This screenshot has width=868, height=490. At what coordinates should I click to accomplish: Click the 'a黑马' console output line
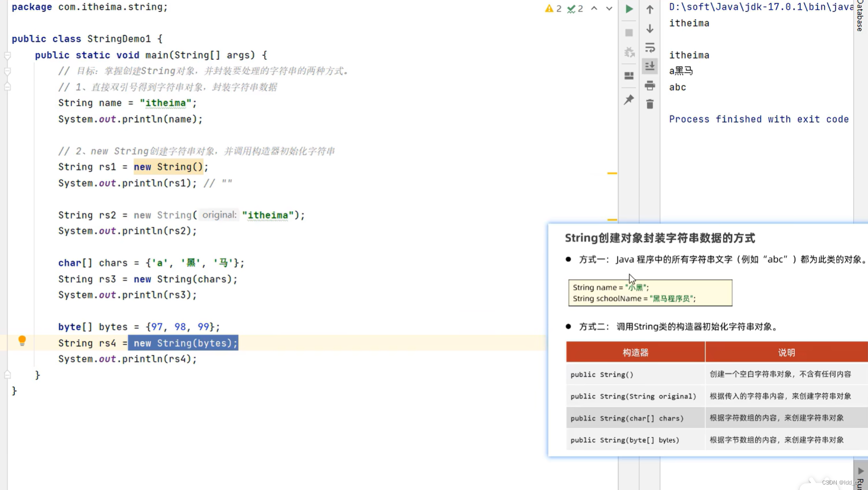click(x=681, y=71)
